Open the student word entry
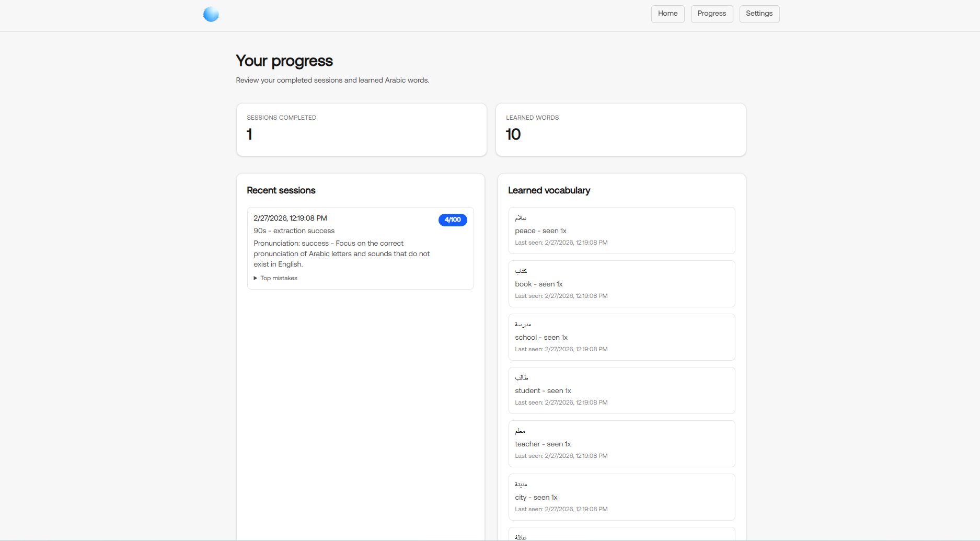Viewport: 980px width, 541px height. coord(621,390)
